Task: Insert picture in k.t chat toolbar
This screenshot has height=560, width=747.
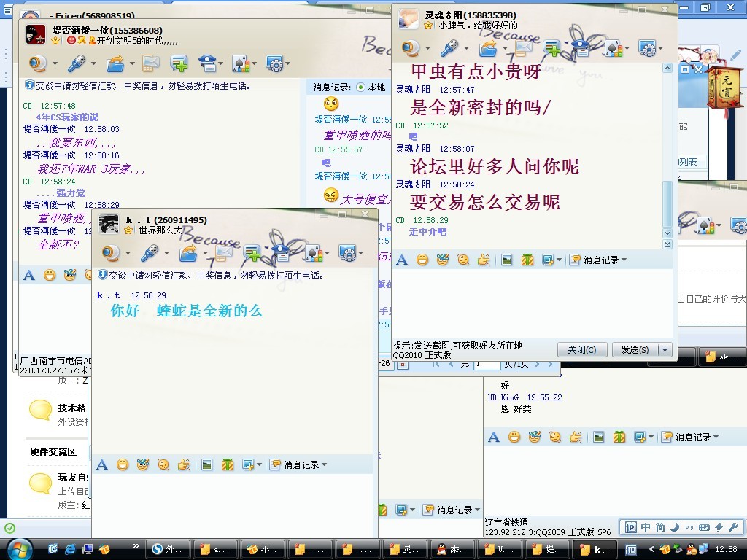Action: click(206, 464)
